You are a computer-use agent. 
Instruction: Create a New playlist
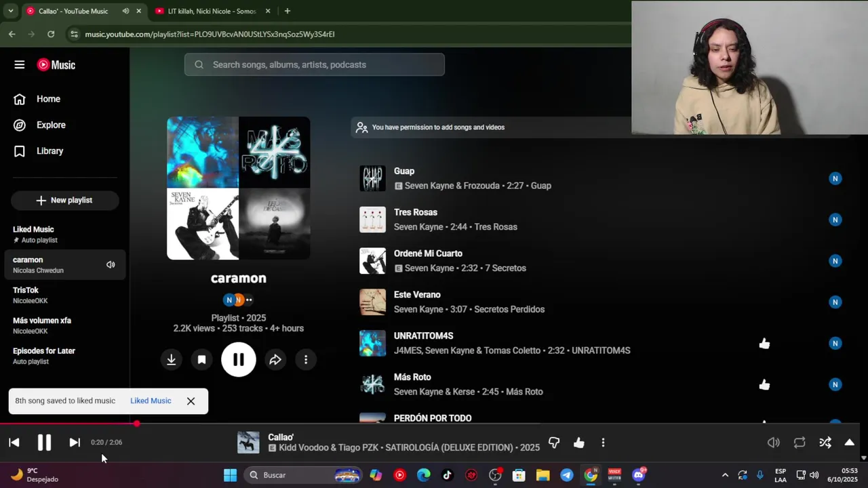(x=64, y=200)
